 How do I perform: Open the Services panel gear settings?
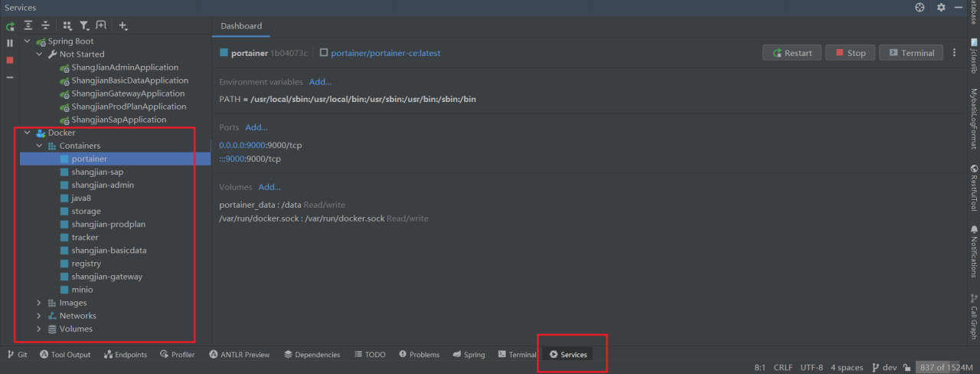pyautogui.click(x=941, y=7)
